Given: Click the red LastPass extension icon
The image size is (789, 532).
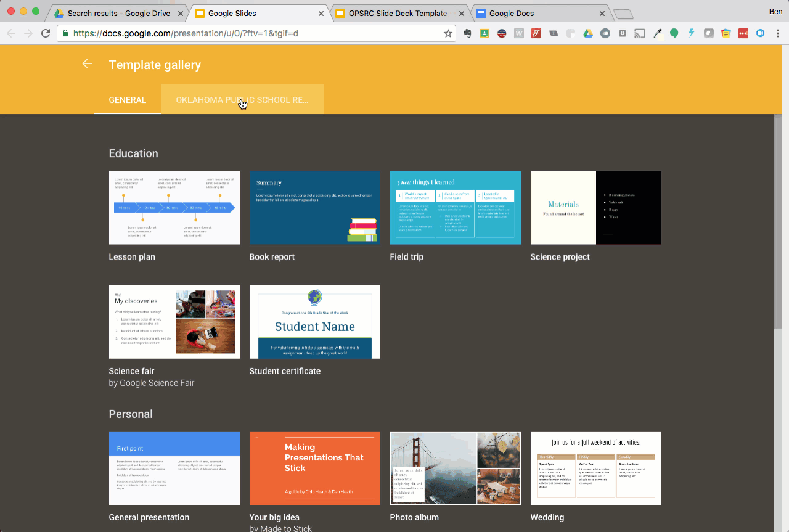Looking at the screenshot, I should 743,33.
